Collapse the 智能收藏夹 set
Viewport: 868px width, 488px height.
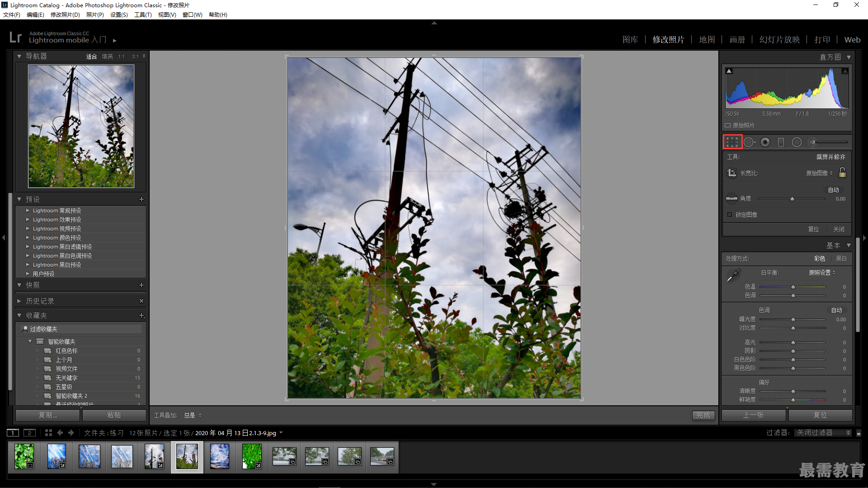(x=30, y=342)
